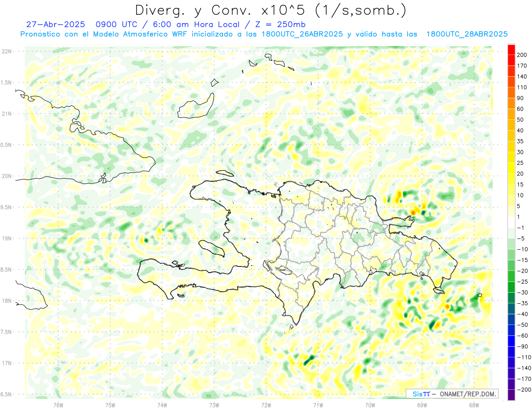Click the positive '35' colorbar label

(520, 141)
